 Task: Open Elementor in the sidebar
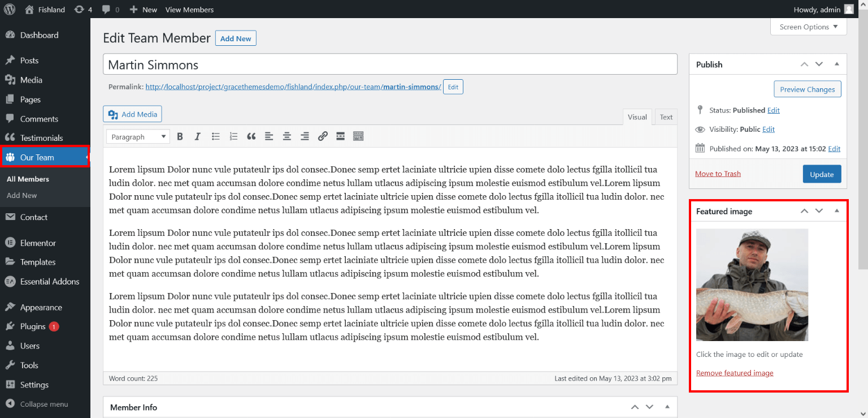tap(45, 243)
